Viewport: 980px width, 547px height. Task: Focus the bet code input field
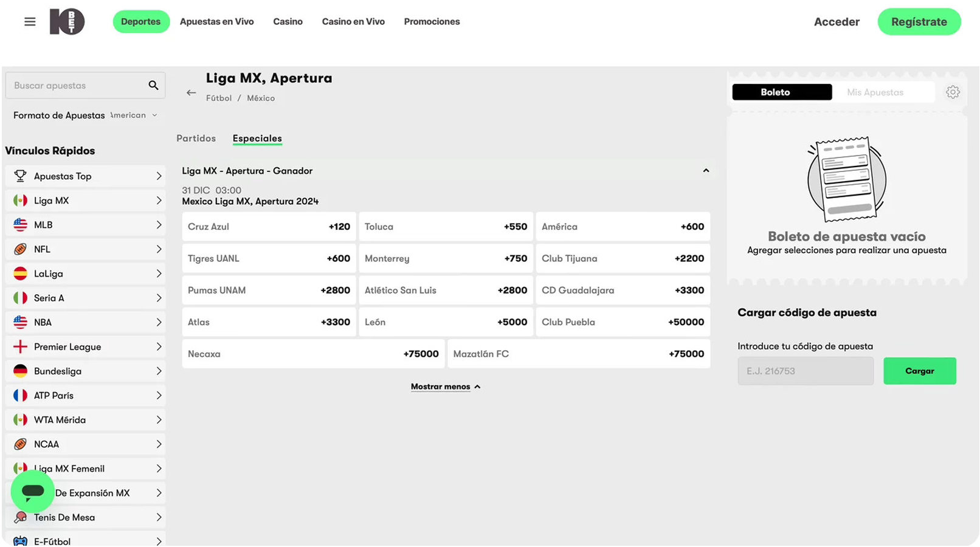coord(806,371)
